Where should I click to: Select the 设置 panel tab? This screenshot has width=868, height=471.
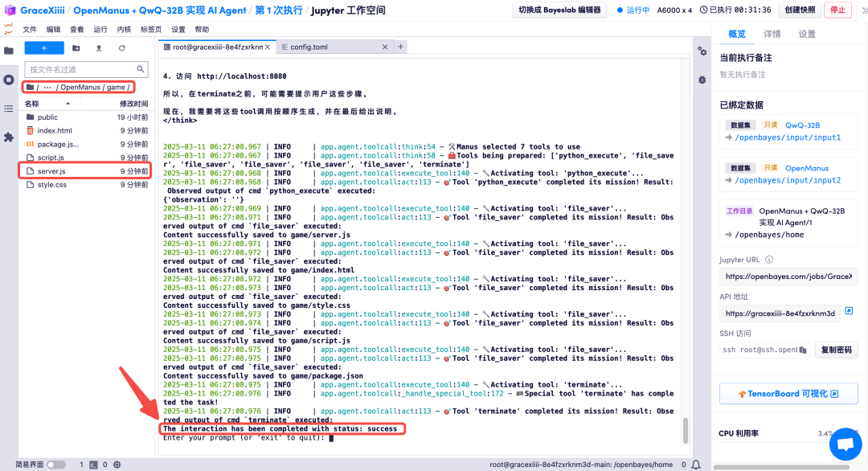(x=807, y=34)
